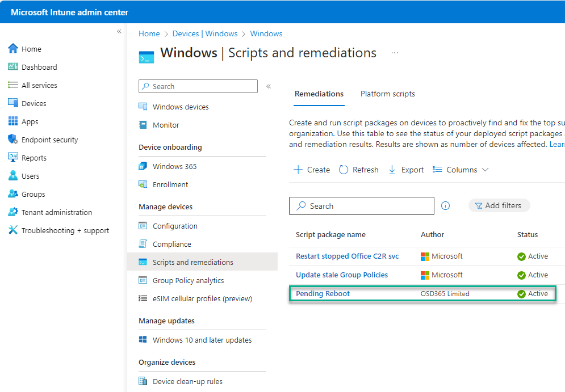
Task: Open Tenant administration gear icon
Action: [13, 212]
